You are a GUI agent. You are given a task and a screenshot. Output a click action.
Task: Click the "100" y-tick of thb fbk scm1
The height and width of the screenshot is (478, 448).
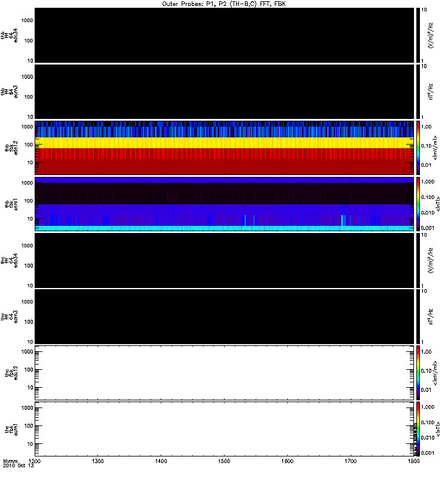(x=29, y=201)
